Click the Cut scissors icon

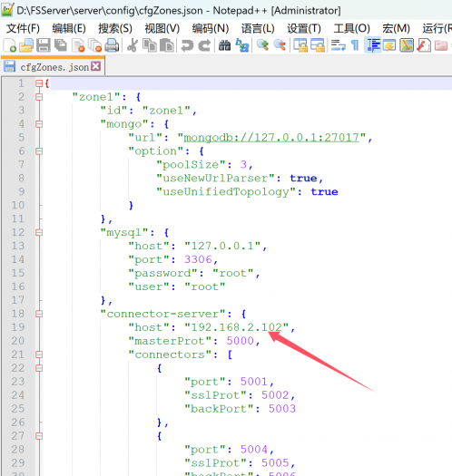tap(133, 45)
